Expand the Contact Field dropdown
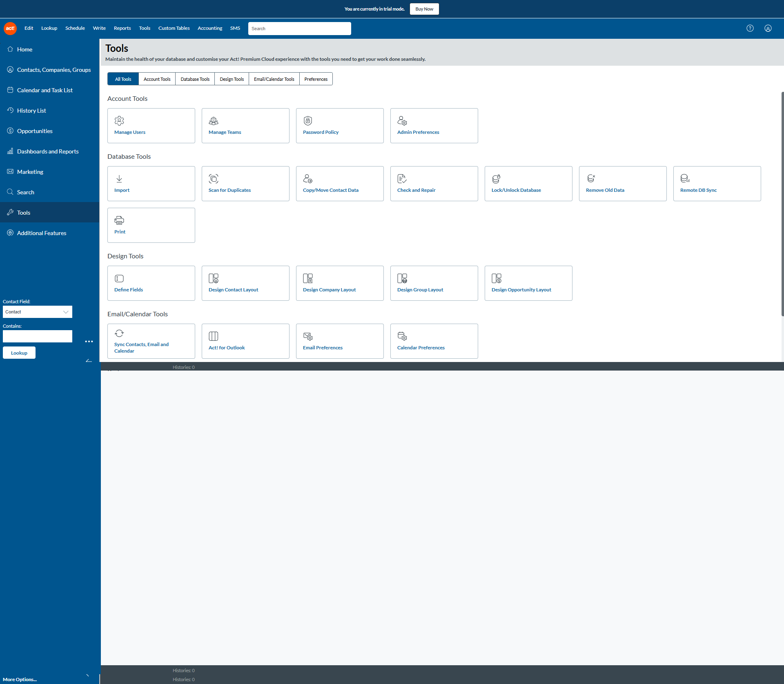Viewport: 784px width, 684px height. (38, 312)
